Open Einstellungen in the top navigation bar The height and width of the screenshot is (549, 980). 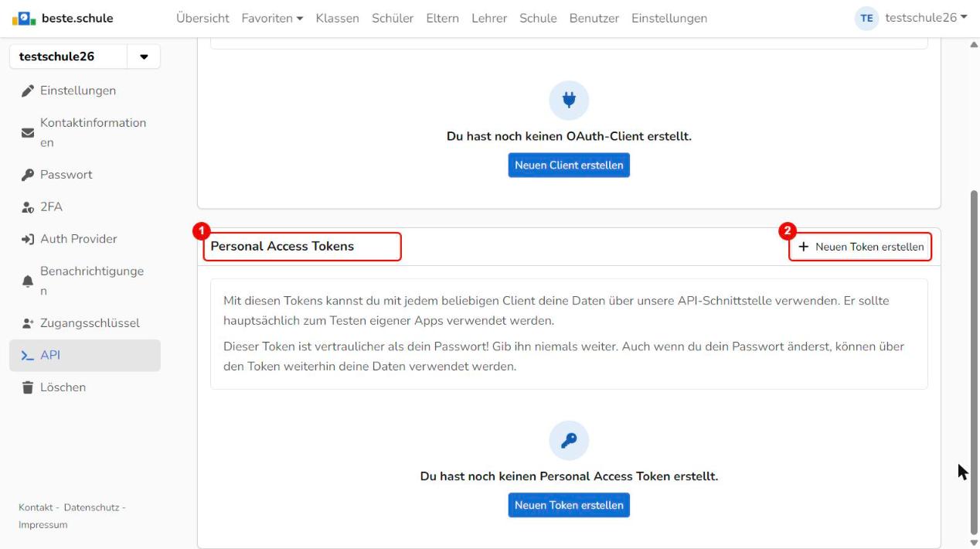pyautogui.click(x=669, y=18)
